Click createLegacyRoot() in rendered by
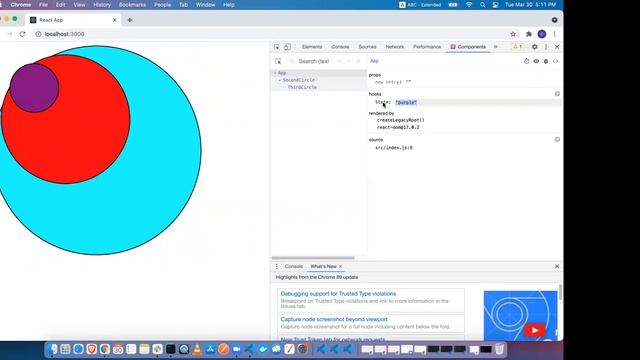This screenshot has width=640, height=360. point(400,120)
